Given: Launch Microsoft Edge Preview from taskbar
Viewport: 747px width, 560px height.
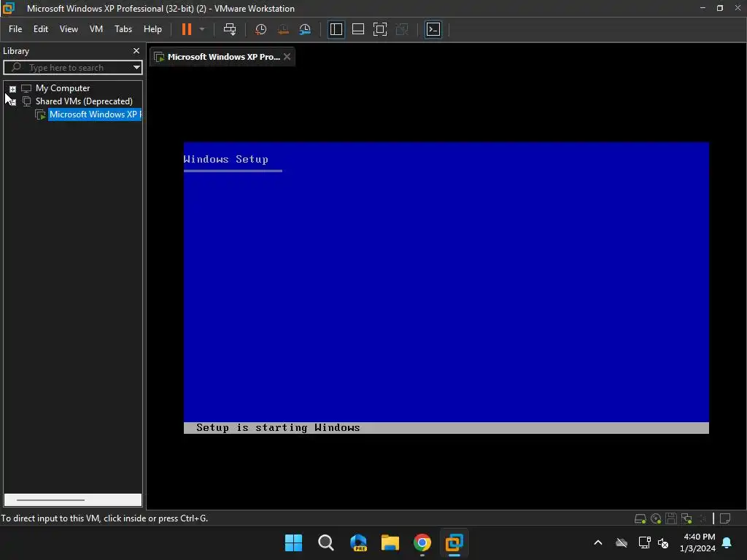Looking at the screenshot, I should pyautogui.click(x=358, y=542).
